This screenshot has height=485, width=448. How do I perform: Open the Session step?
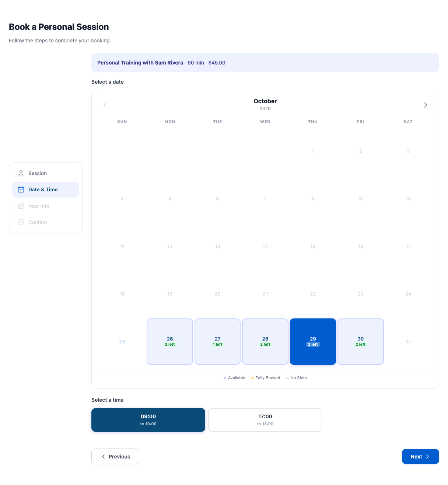pos(46,173)
